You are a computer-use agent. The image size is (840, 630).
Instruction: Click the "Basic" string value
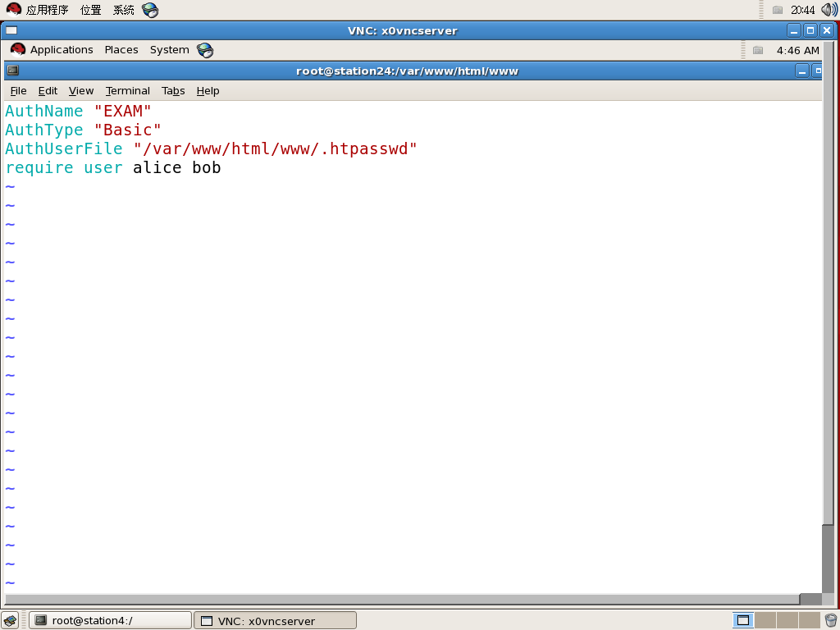(x=127, y=130)
